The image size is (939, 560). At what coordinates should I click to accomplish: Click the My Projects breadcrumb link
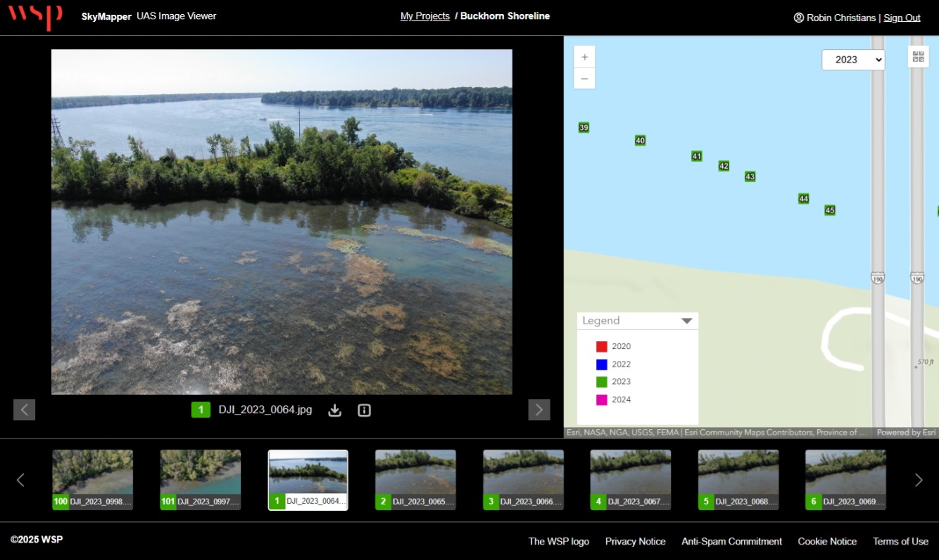(424, 16)
